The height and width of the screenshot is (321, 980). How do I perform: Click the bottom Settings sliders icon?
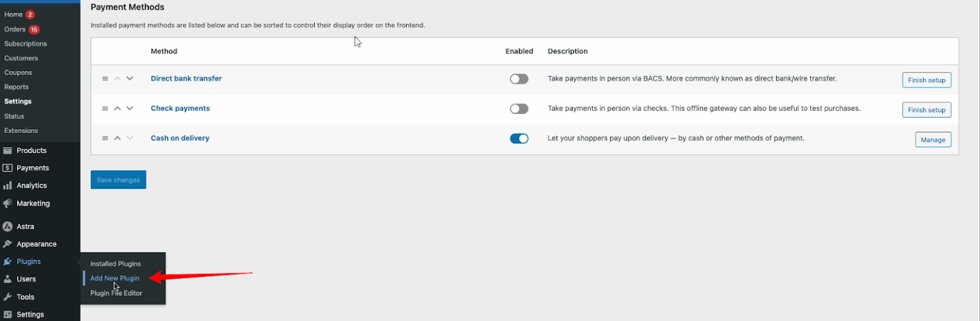tap(7, 314)
